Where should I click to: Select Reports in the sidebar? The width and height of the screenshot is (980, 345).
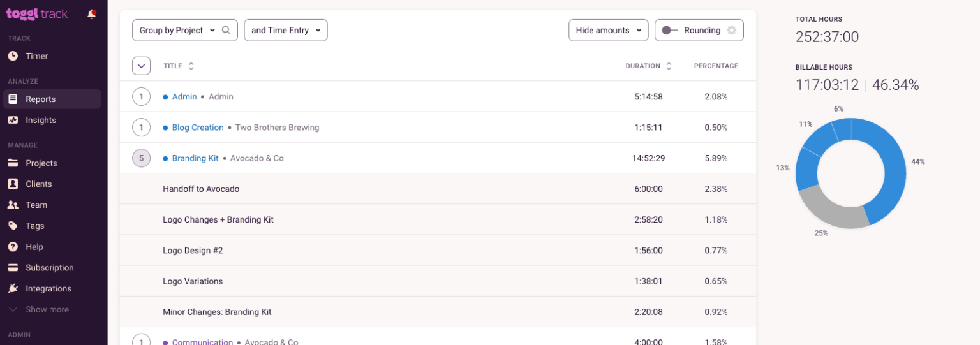click(x=40, y=99)
